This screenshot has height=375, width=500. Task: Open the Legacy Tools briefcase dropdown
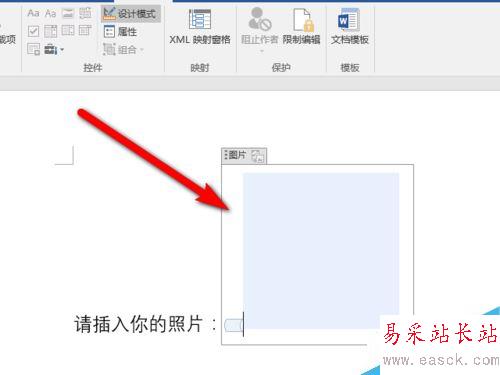pos(54,50)
